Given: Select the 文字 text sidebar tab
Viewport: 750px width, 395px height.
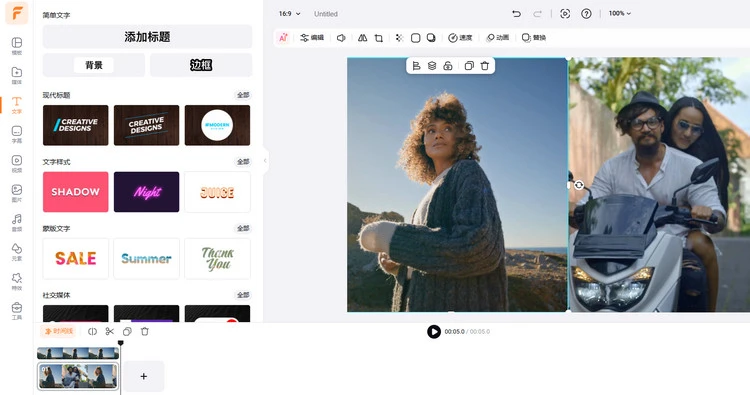Looking at the screenshot, I should click(16, 105).
